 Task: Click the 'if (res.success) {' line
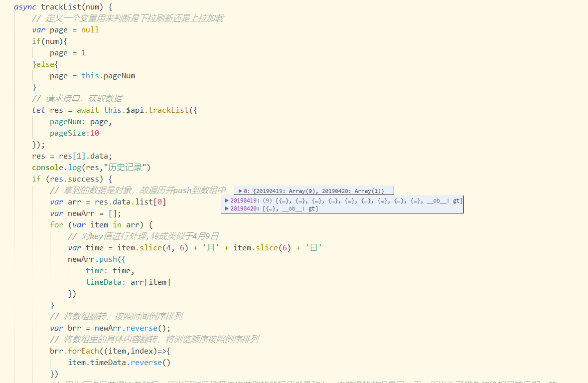click(72, 179)
